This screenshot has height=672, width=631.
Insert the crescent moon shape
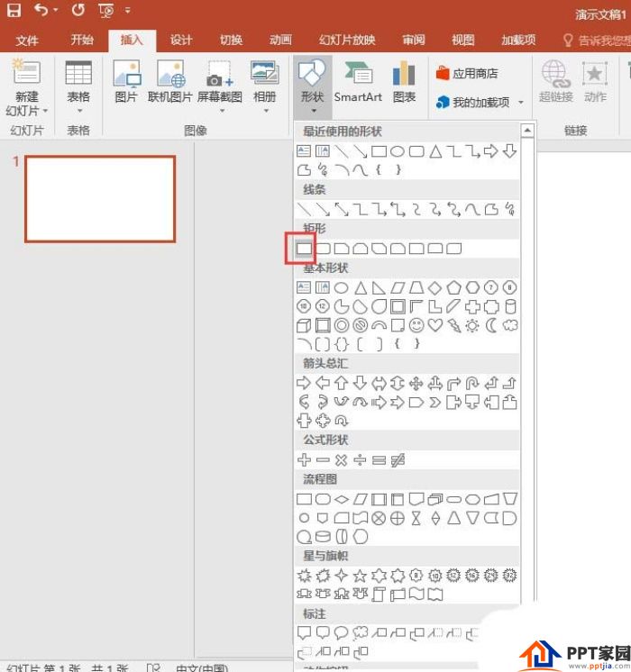491,325
